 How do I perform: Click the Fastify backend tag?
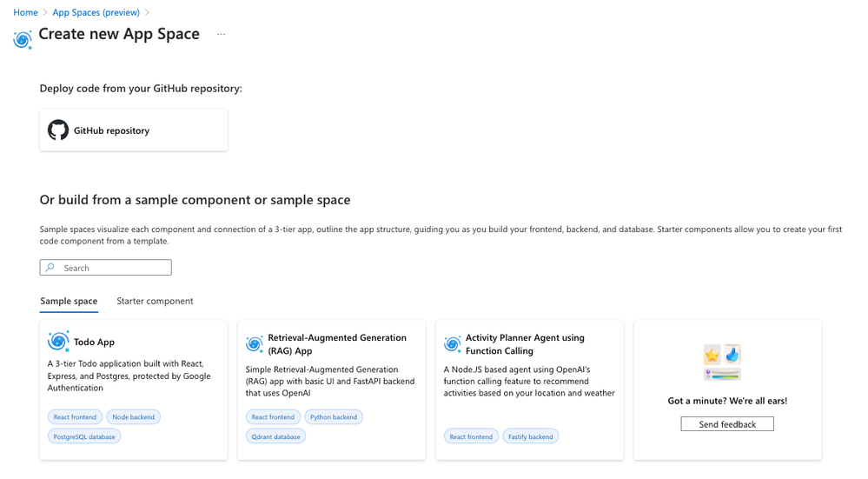point(530,436)
